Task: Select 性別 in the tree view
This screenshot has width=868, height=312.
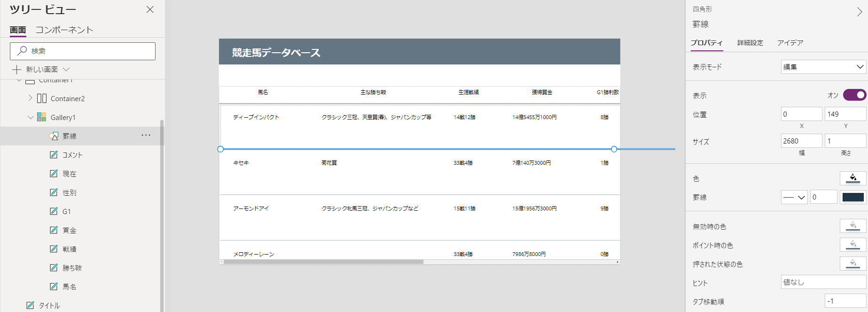Action: click(x=70, y=192)
